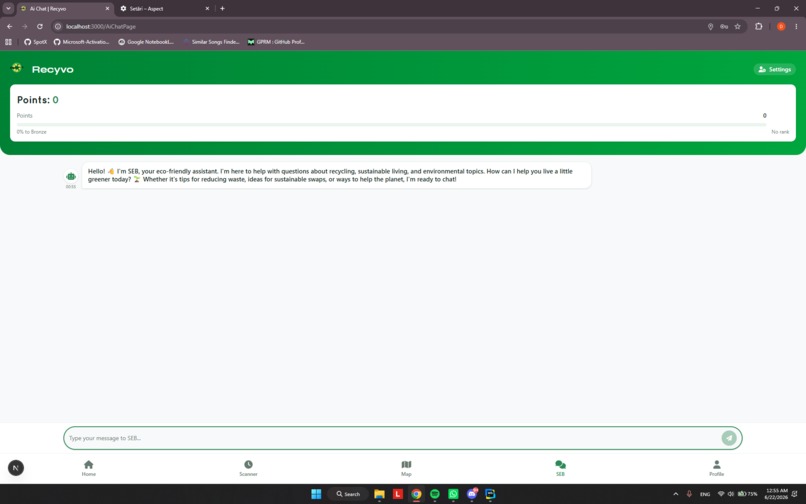Click the site information icon in address bar
The width and height of the screenshot is (806, 504).
pos(58,26)
